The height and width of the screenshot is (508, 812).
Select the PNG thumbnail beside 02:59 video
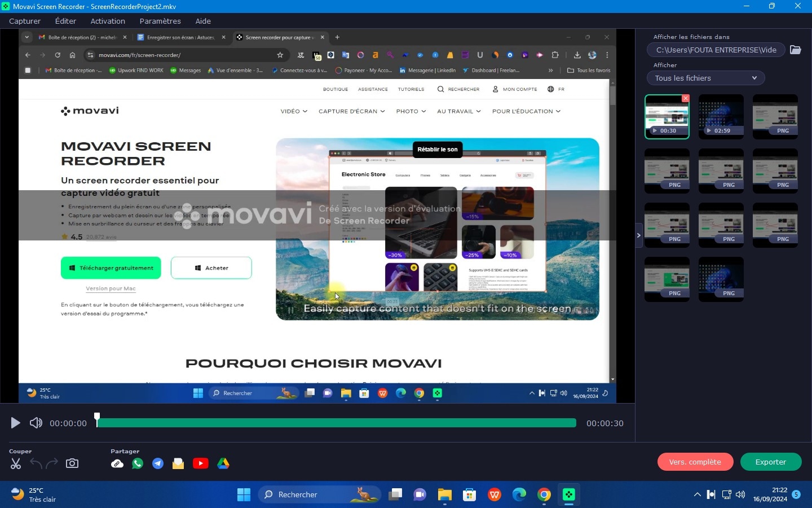point(775,117)
